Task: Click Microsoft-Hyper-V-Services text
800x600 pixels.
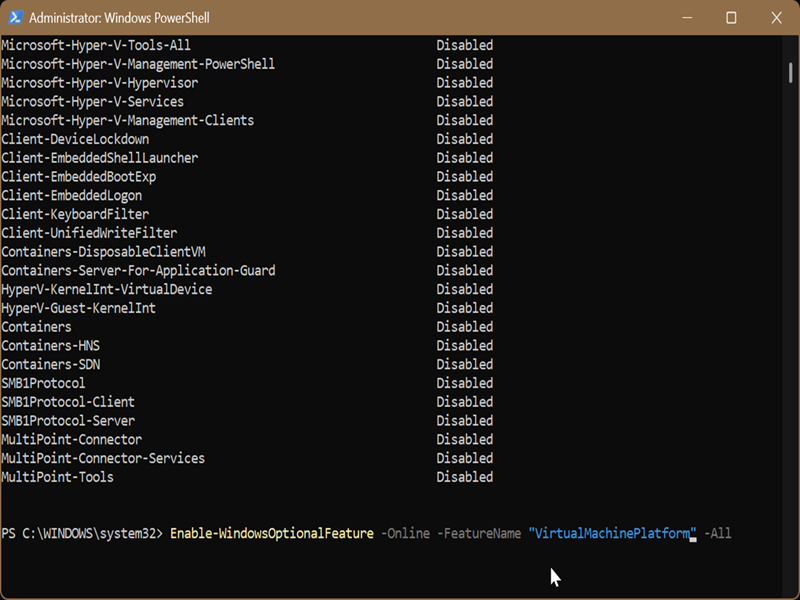Action: click(92, 102)
